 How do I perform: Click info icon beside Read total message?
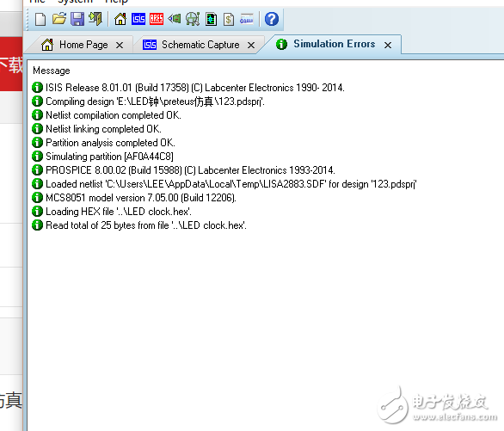coord(37,225)
